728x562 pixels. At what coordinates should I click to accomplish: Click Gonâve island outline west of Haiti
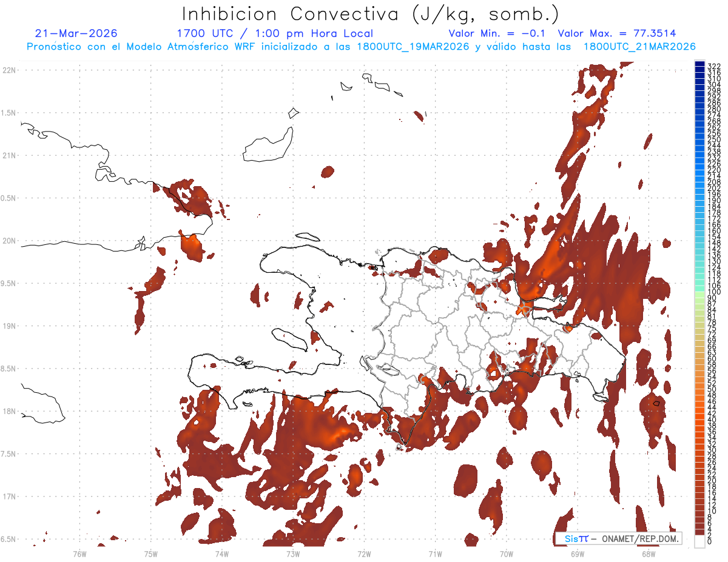point(289,340)
